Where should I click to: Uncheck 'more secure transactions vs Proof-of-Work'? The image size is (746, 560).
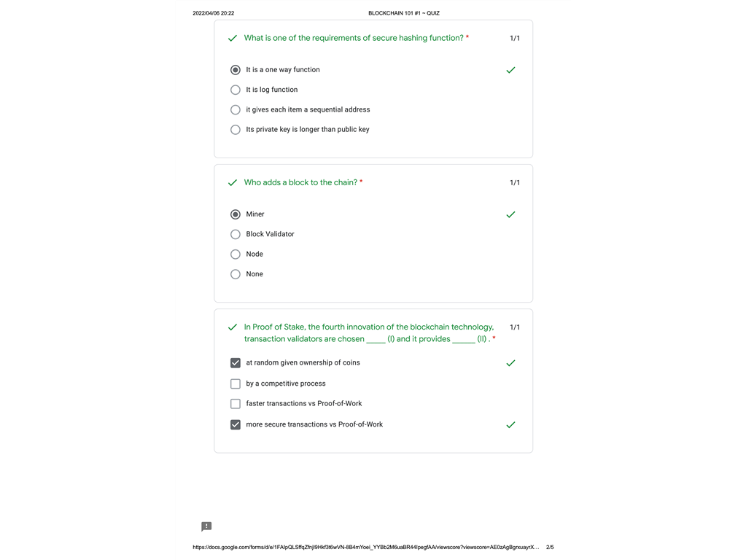pos(235,424)
